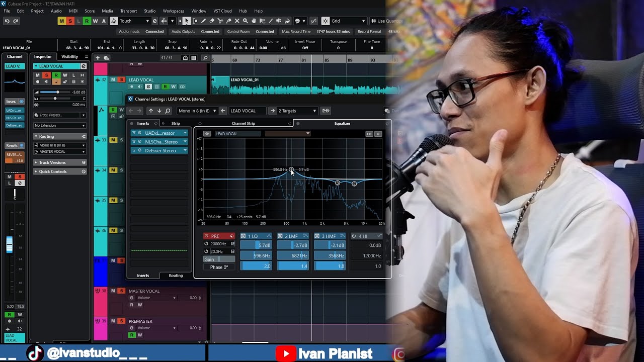Viewport: 644px width, 362px height.
Task: Toggle EQ band 3 HMF on/off
Action: (x=317, y=236)
